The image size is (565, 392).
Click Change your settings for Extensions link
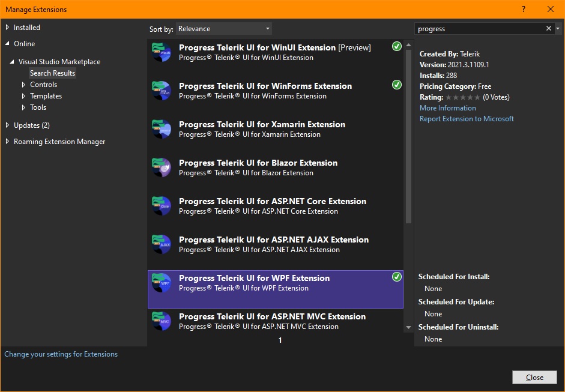(61, 354)
